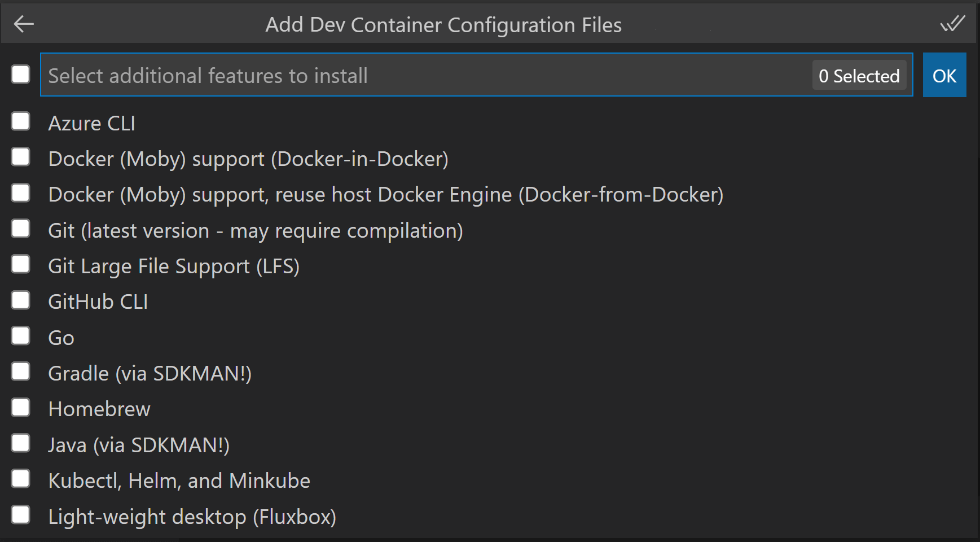
Task: Select the Azure CLI list row
Action: [x=92, y=123]
